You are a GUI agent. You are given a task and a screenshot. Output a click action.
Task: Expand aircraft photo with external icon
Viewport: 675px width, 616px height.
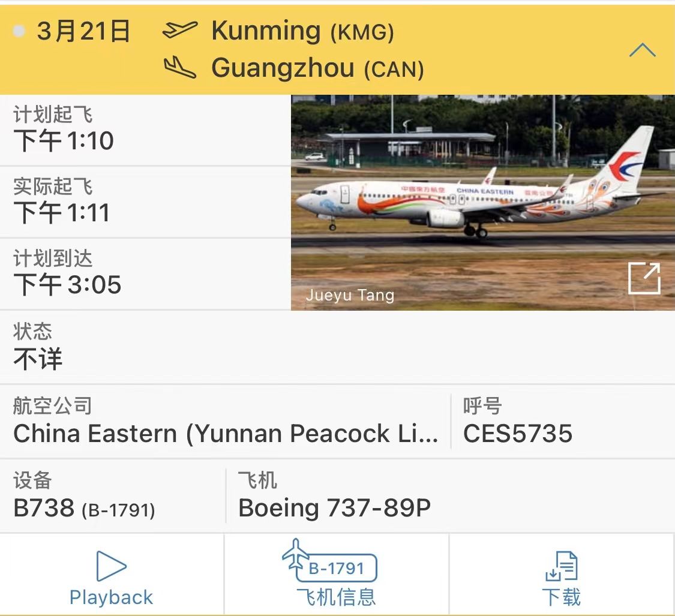coord(644,278)
